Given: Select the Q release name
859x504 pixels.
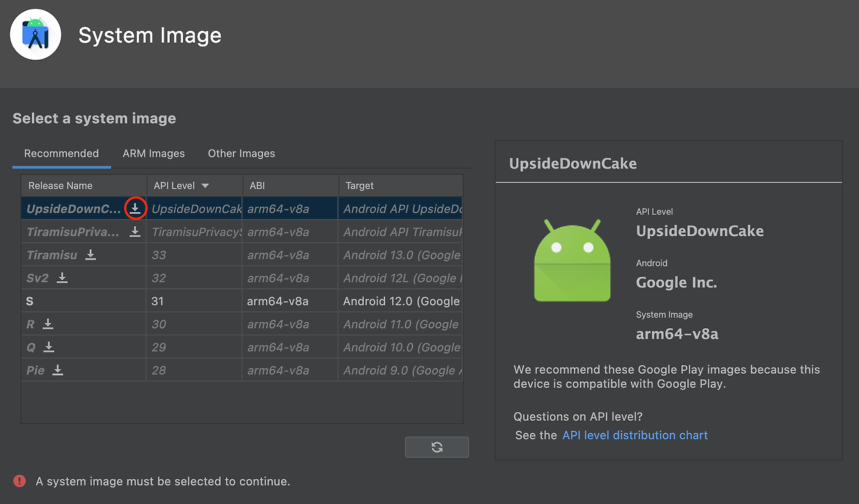Looking at the screenshot, I should (x=31, y=347).
